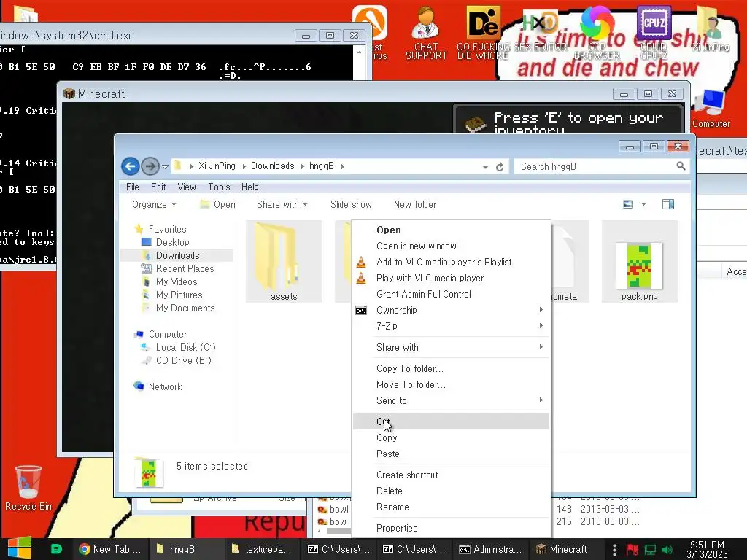The width and height of the screenshot is (747, 560).
Task: Choose Move To folder...
Action: coord(451,385)
